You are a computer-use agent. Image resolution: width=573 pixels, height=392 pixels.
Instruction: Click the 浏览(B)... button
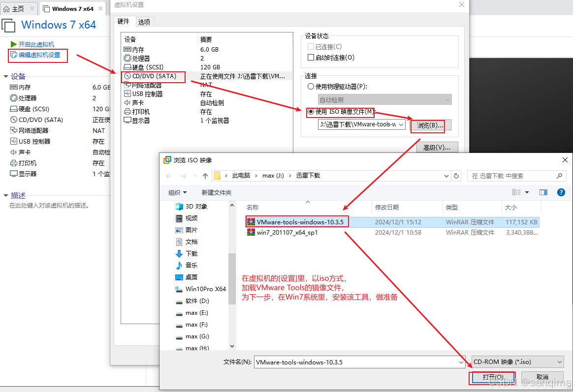[430, 125]
